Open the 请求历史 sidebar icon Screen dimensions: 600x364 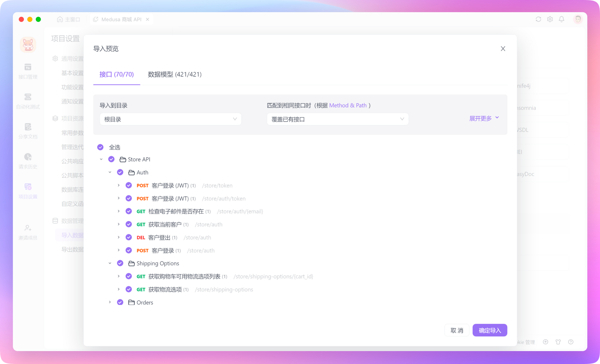(28, 161)
